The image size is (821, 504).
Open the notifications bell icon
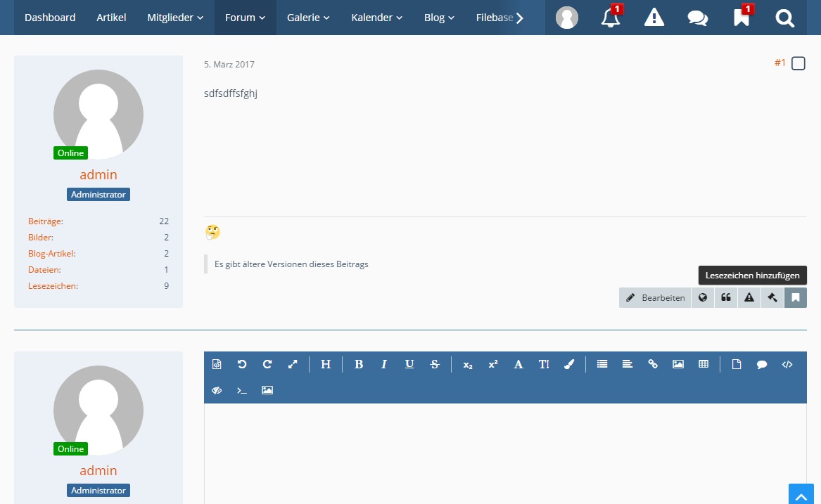point(611,18)
